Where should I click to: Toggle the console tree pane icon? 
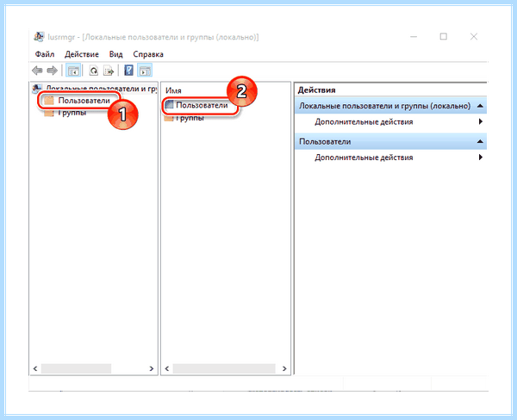(73, 71)
